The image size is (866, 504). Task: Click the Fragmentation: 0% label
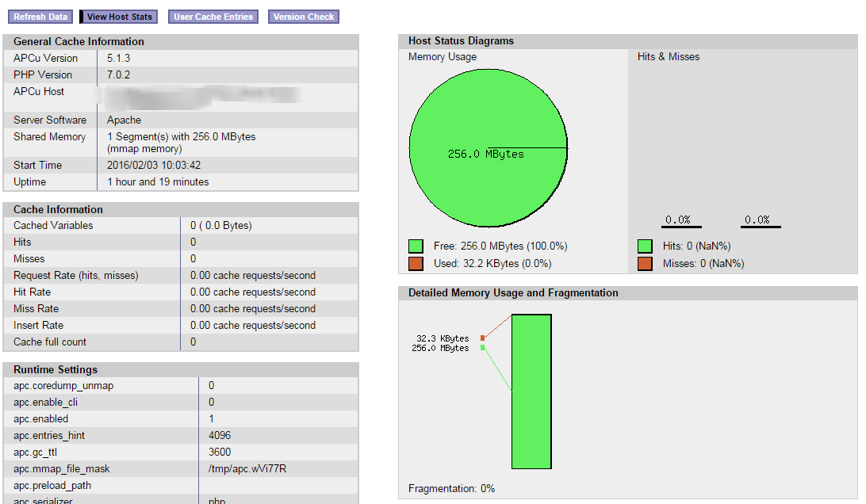click(451, 488)
